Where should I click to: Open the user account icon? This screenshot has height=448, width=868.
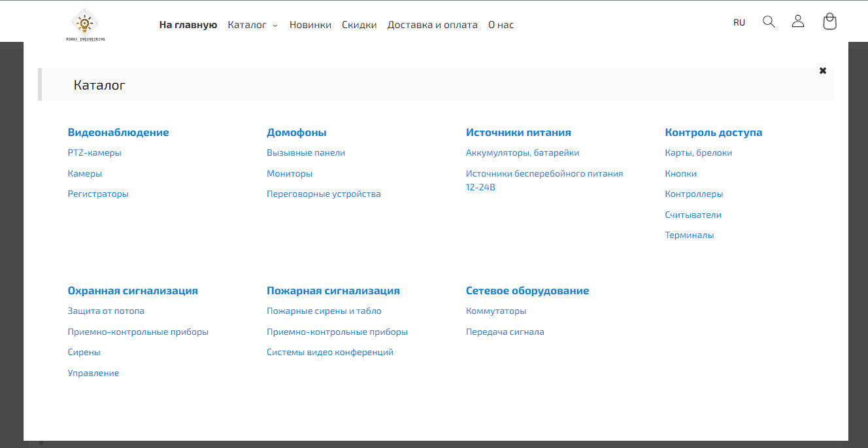click(x=797, y=22)
